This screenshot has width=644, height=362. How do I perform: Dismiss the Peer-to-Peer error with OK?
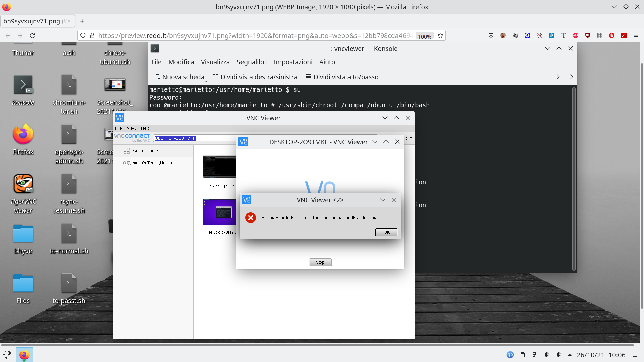[x=386, y=232]
